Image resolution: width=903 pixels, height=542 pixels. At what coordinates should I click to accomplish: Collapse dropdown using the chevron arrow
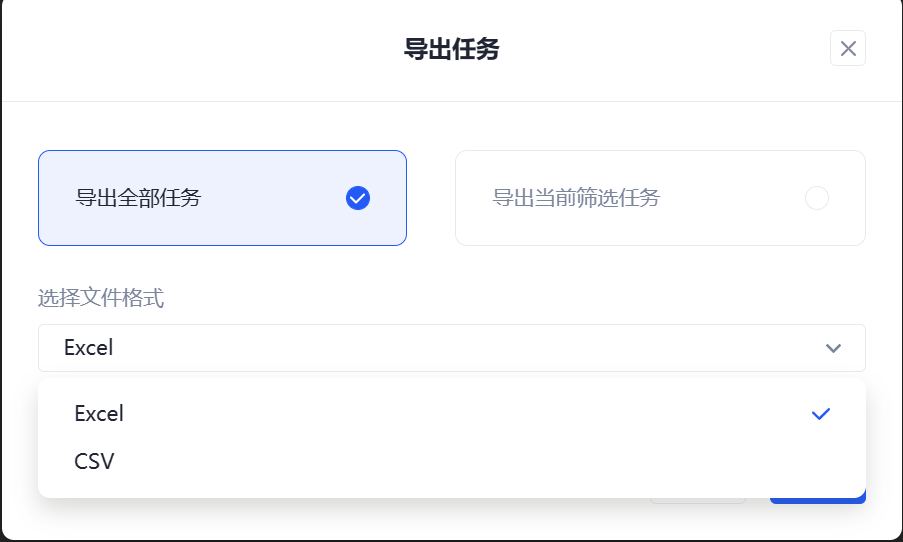pyautogui.click(x=833, y=348)
